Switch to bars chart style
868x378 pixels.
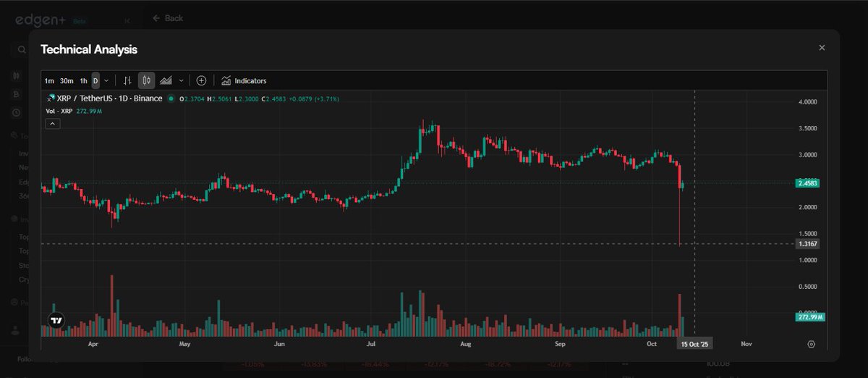(127, 80)
